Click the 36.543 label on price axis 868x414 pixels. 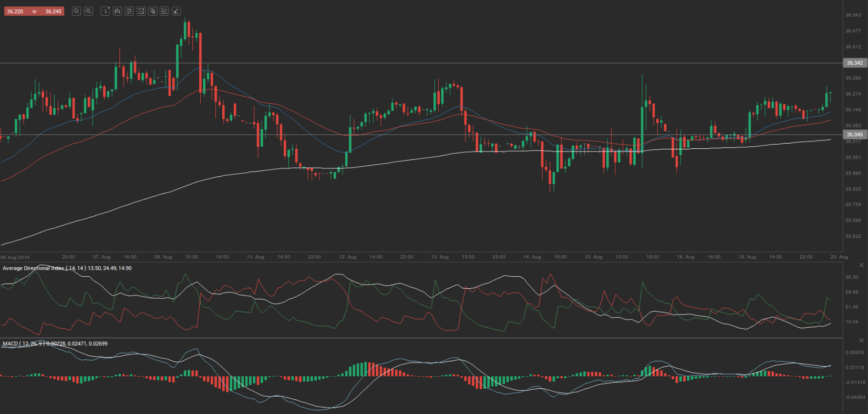pyautogui.click(x=853, y=15)
